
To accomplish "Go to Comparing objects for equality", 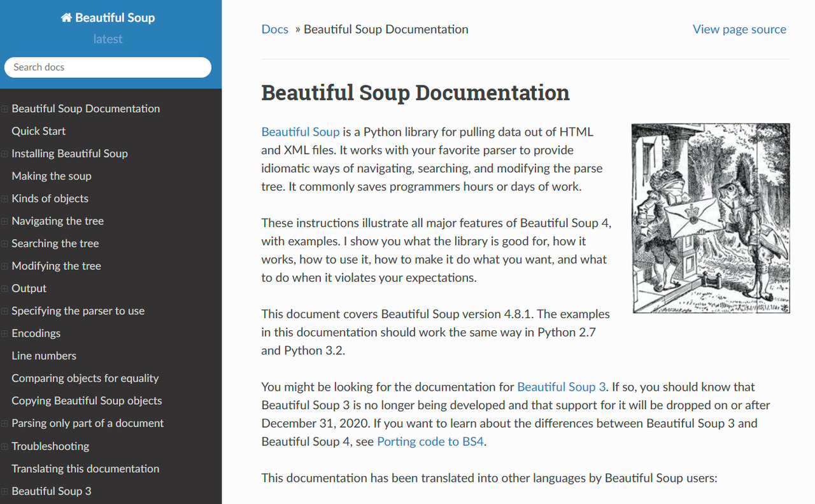I will [x=85, y=379].
